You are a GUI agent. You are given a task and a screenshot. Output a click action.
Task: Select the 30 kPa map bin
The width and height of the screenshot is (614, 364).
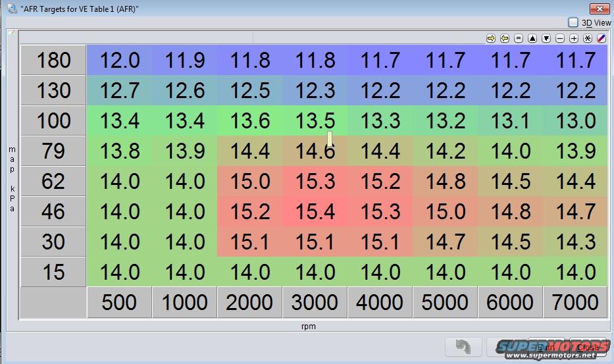pos(53,242)
